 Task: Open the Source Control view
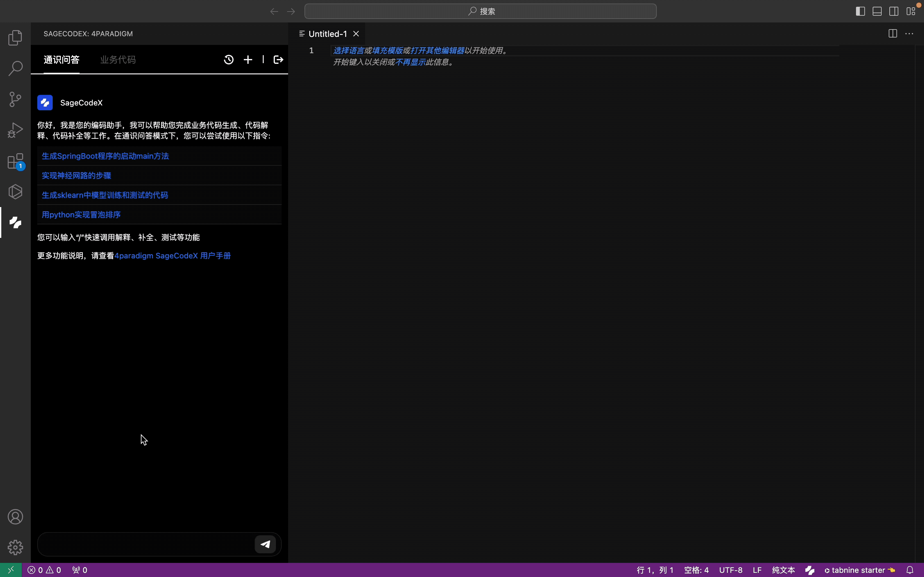15,99
